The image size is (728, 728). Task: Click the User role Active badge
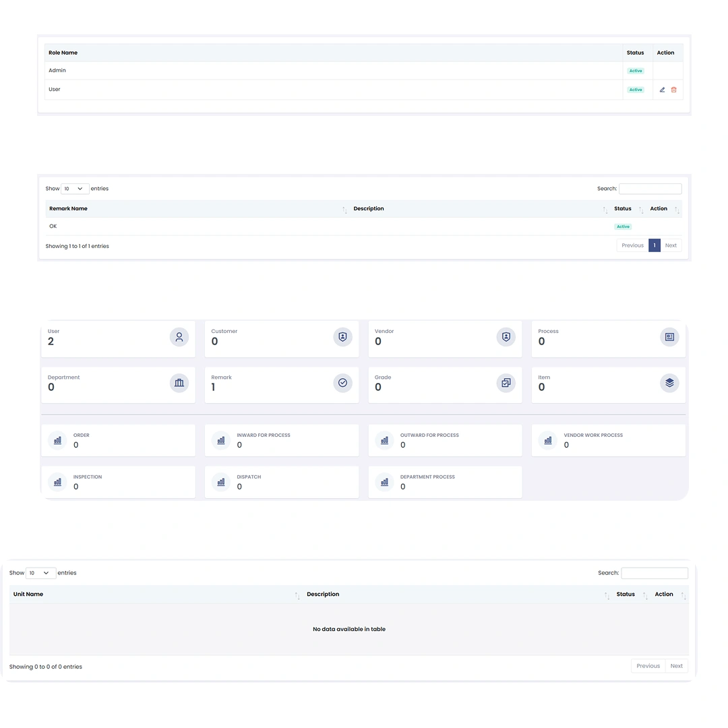tap(636, 90)
